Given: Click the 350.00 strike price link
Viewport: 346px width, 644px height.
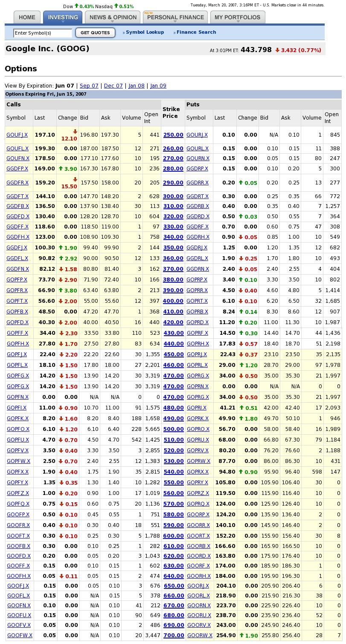Looking at the screenshot, I should (x=173, y=248).
